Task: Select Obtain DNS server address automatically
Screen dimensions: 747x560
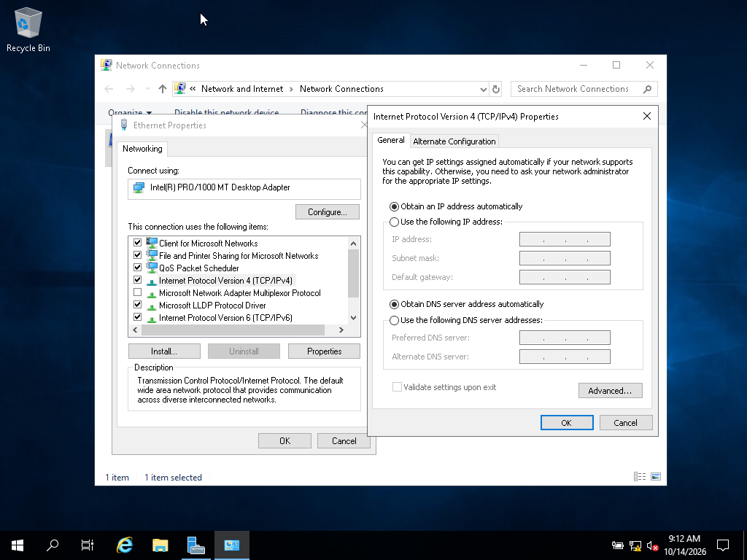Action: click(394, 304)
